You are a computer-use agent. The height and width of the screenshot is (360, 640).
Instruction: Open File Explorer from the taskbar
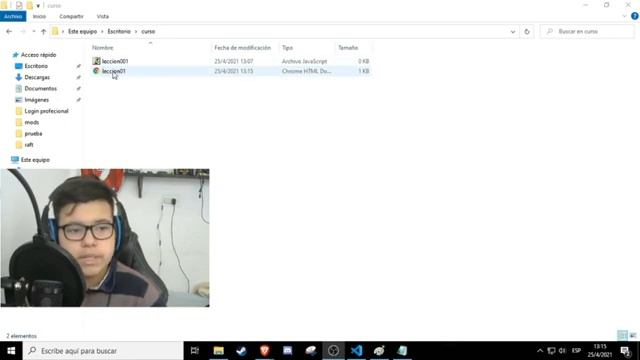[x=218, y=351]
